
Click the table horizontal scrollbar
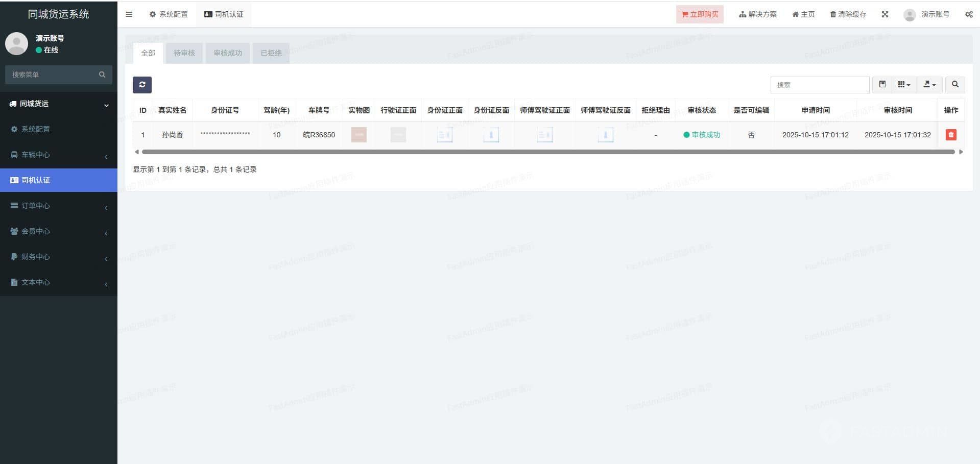coord(548,152)
